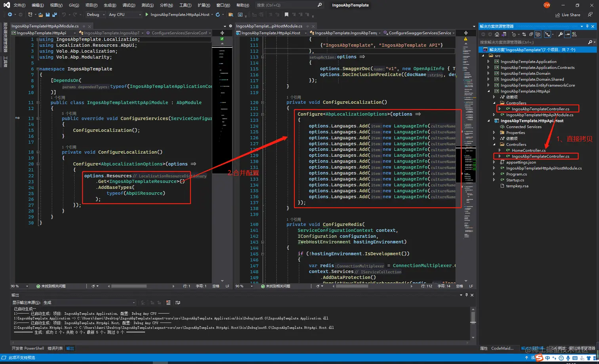
Task: Click the Live Share button
Action: click(568, 15)
